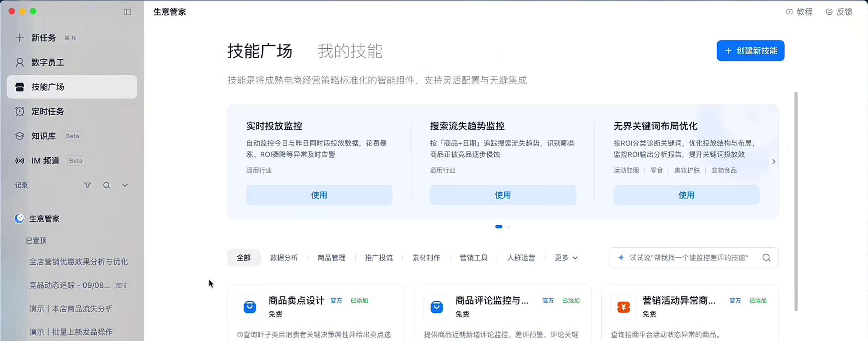Click the 新任务 plus icon

(x=20, y=38)
